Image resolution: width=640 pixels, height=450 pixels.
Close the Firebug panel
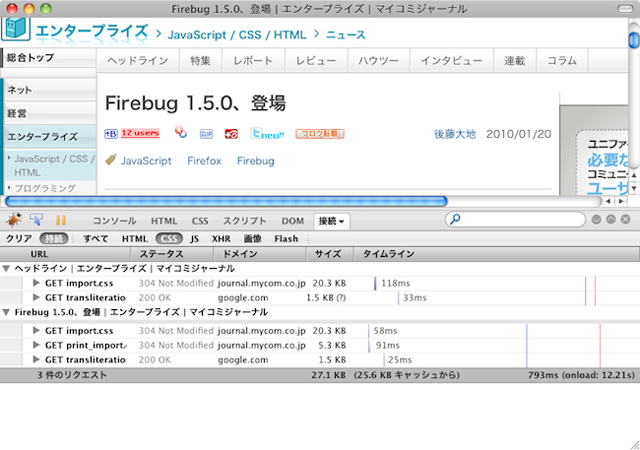(625, 220)
